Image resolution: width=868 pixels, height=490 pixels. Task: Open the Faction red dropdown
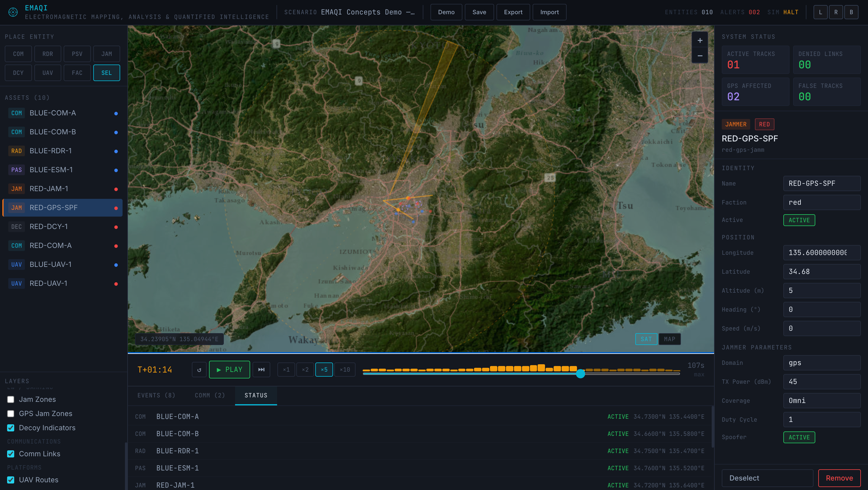click(x=822, y=202)
